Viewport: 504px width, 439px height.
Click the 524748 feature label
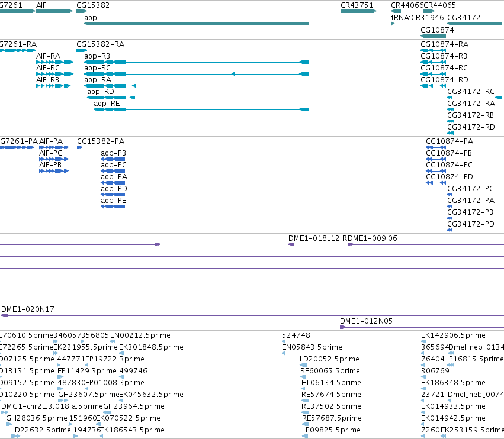tap(296, 336)
